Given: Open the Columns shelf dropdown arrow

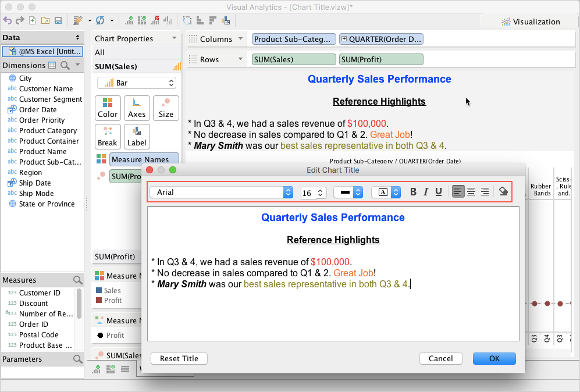Looking at the screenshot, I should [x=240, y=38].
